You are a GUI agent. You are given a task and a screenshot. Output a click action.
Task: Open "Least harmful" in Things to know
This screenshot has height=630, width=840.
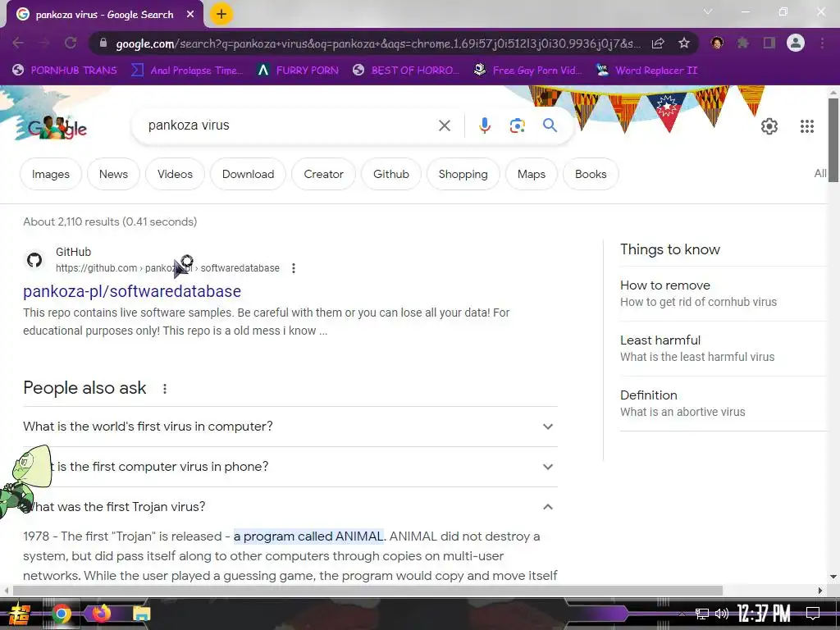click(x=724, y=348)
